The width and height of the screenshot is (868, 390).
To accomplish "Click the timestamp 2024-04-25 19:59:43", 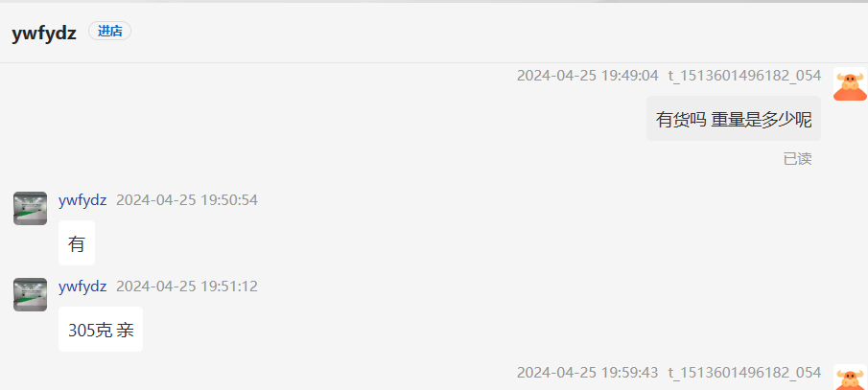I will click(x=588, y=373).
